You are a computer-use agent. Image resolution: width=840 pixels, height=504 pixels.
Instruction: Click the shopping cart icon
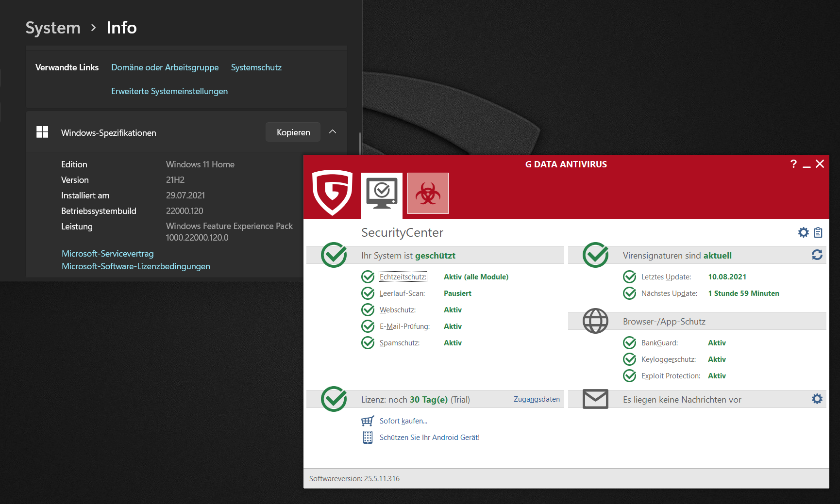tap(368, 421)
